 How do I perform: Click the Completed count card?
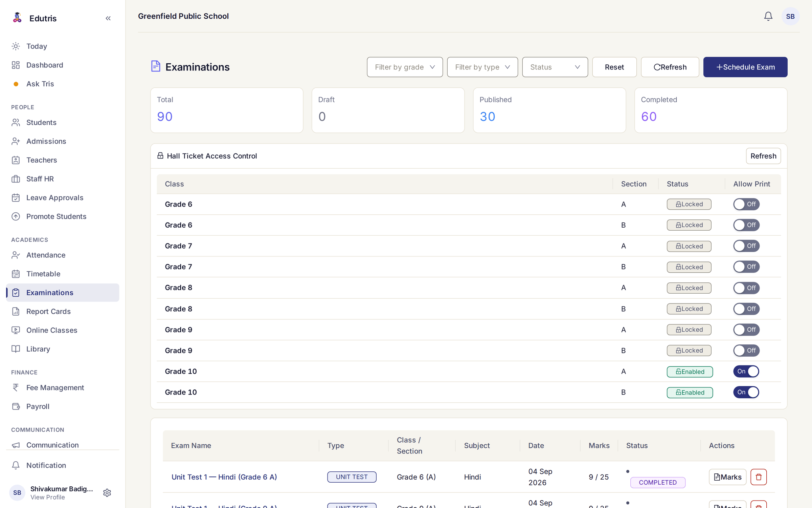(711, 110)
